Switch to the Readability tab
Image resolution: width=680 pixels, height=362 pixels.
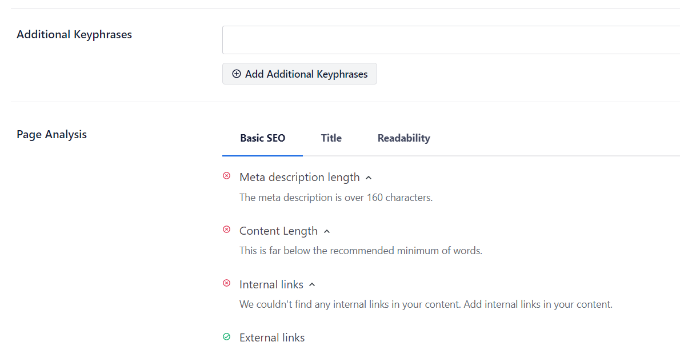tap(404, 138)
